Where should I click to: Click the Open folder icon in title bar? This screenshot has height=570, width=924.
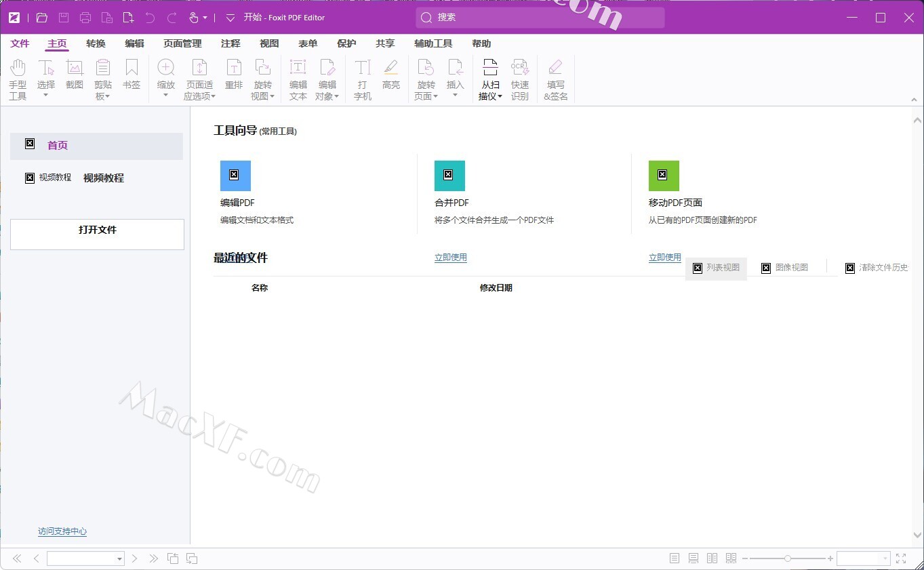pos(42,18)
